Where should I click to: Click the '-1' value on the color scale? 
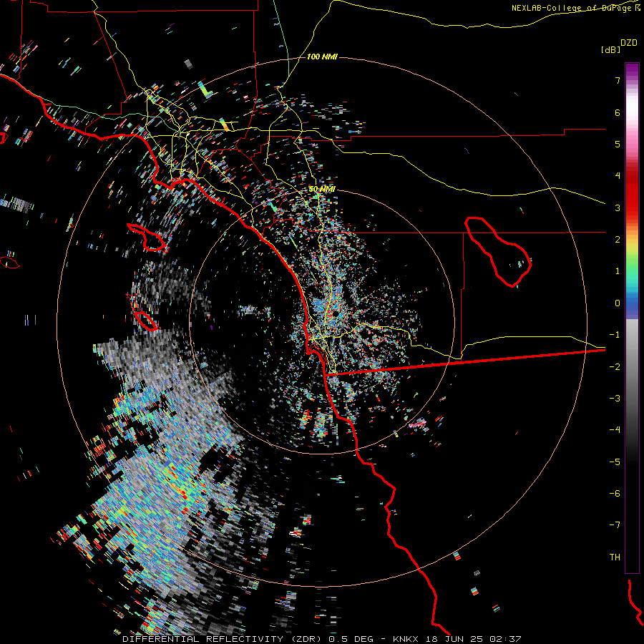[x=615, y=335]
